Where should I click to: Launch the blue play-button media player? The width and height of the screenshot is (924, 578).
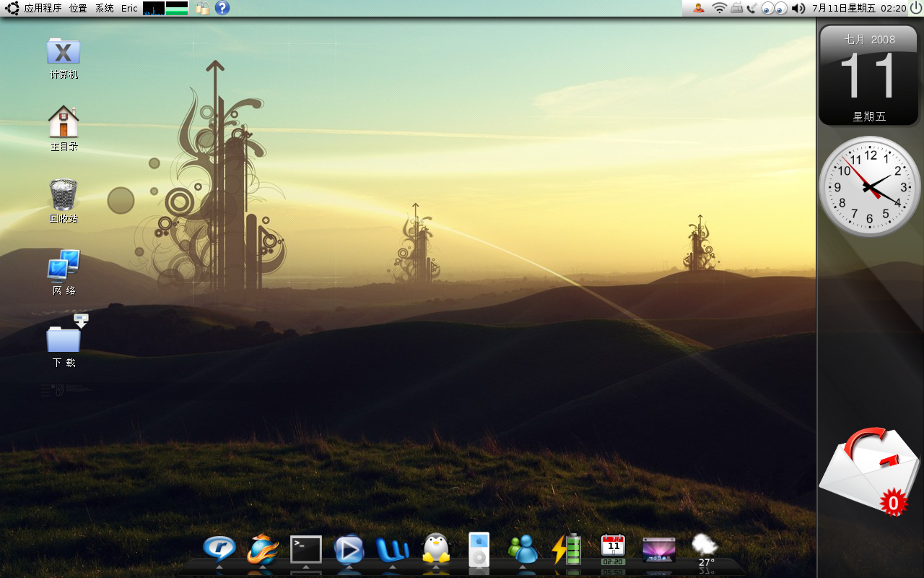pyautogui.click(x=349, y=550)
